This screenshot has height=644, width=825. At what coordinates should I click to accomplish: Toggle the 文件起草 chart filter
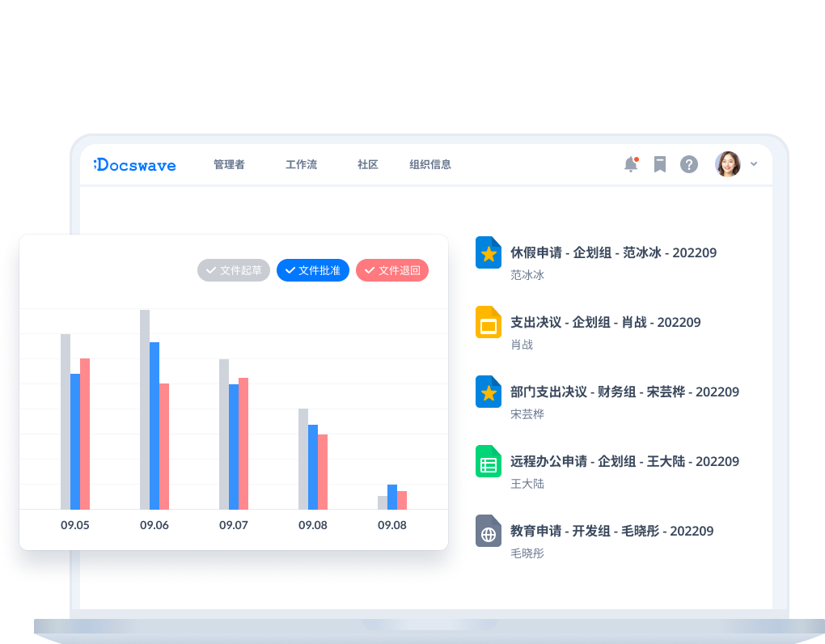point(234,270)
